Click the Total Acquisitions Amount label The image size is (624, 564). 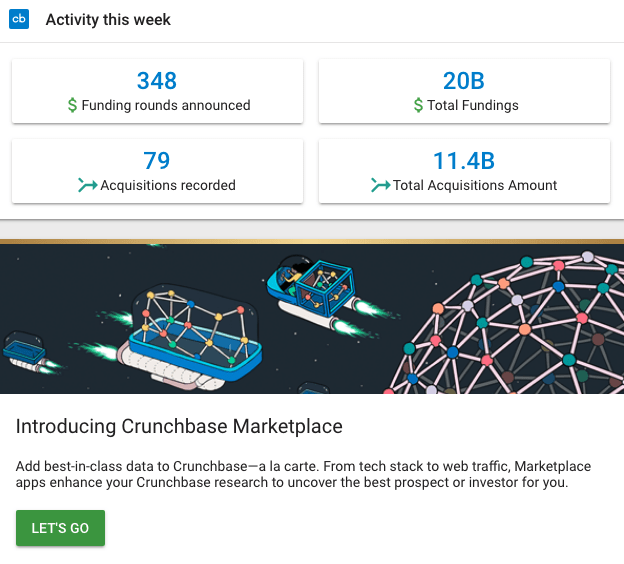pos(475,185)
